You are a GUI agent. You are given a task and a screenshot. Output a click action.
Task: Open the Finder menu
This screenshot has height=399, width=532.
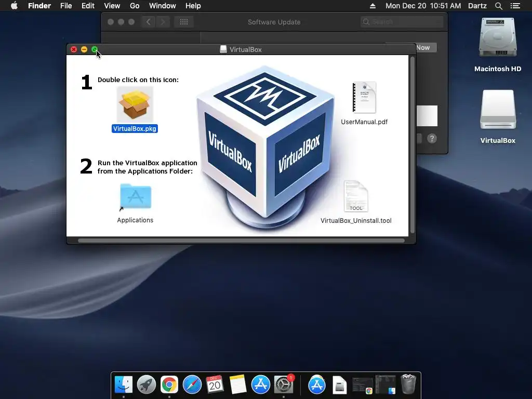tap(39, 6)
